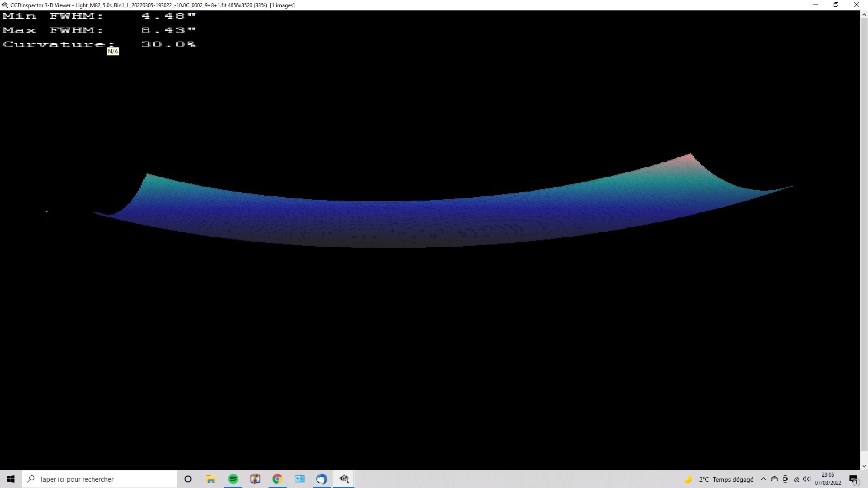
Task: Click the CCDInspector taskbar icon
Action: [344, 479]
